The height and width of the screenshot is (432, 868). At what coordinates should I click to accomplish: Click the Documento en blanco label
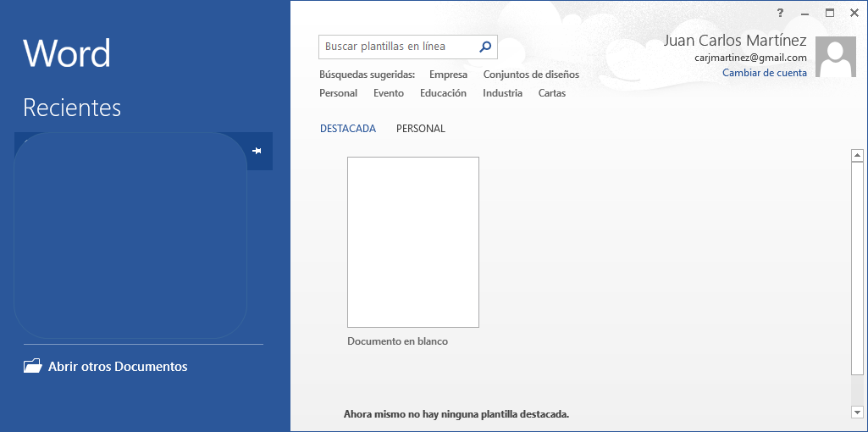397,341
